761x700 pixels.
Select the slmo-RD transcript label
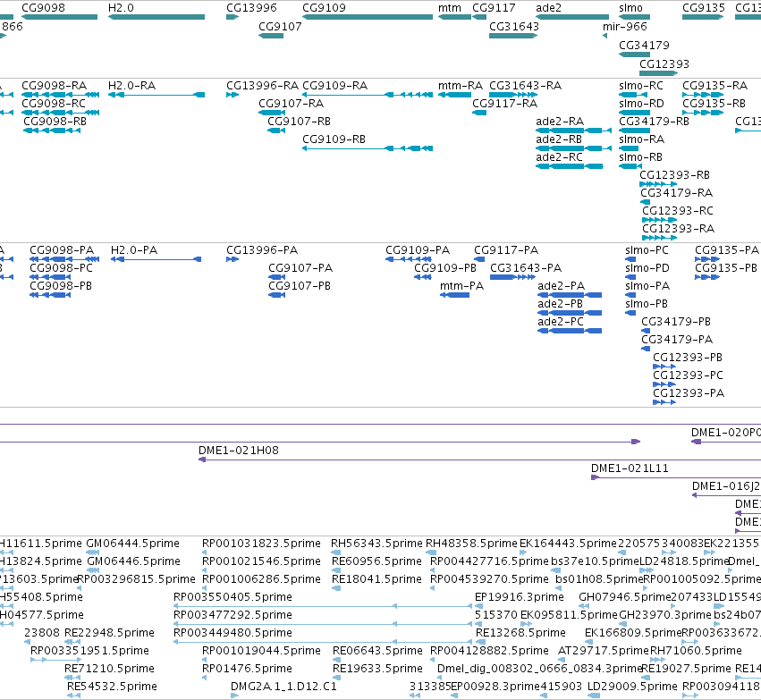pos(641,104)
